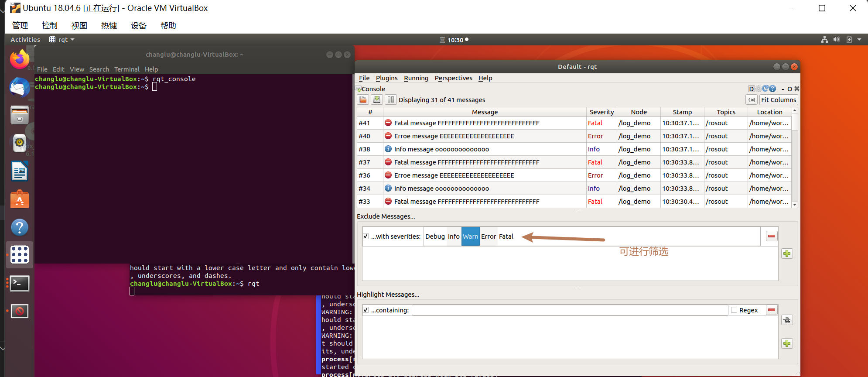Viewport: 868px width, 377px height.
Task: Open Activities overview
Action: [25, 40]
